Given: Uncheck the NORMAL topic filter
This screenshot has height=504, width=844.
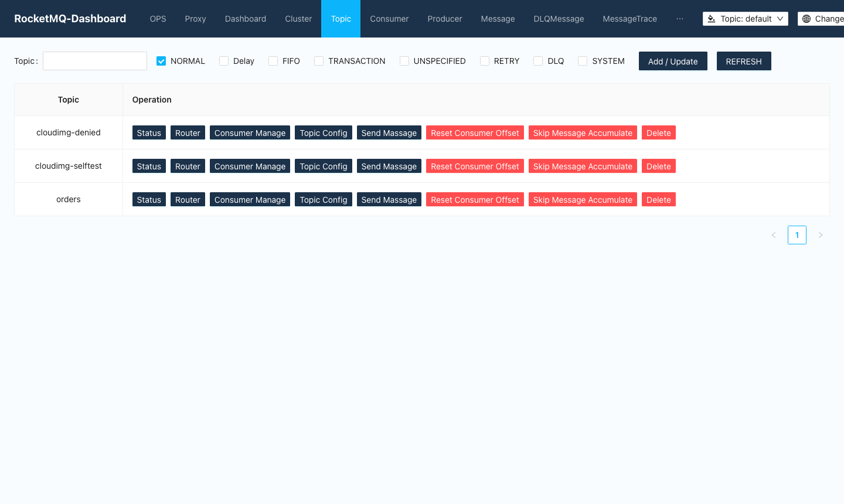Looking at the screenshot, I should pos(161,61).
